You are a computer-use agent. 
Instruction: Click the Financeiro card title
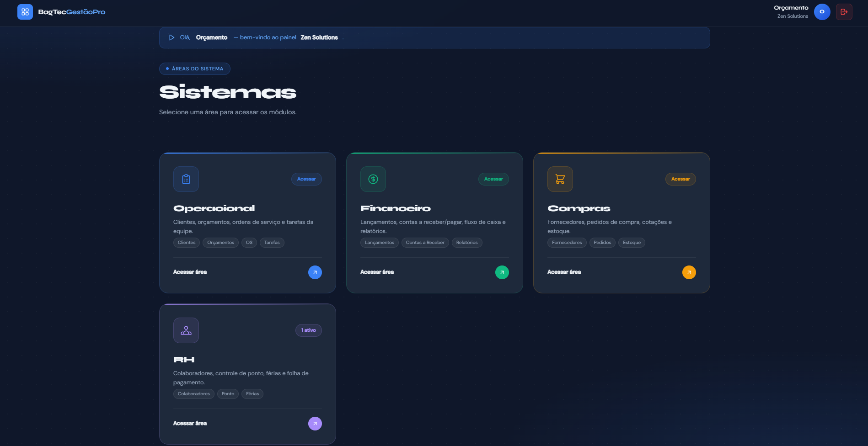pos(396,208)
